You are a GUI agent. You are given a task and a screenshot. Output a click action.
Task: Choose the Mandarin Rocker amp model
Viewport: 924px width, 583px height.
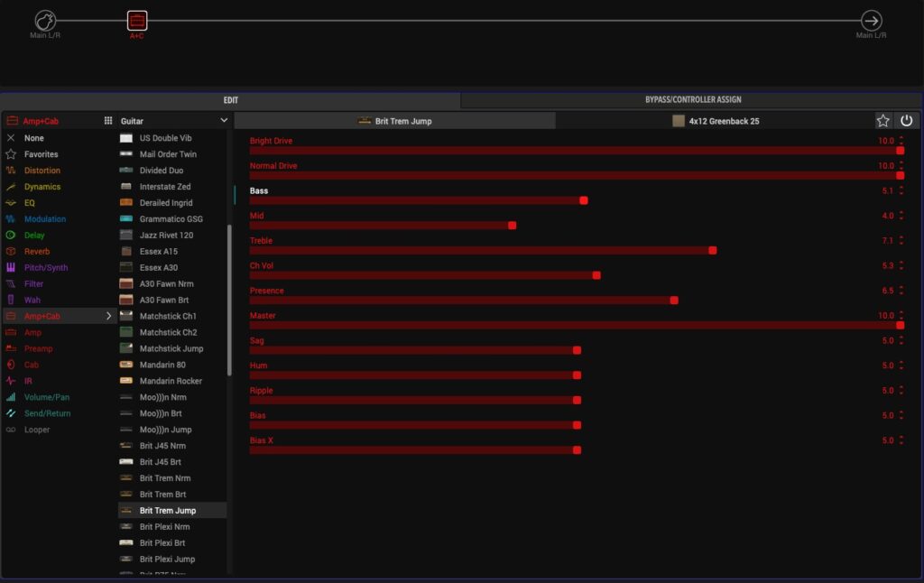coord(171,381)
